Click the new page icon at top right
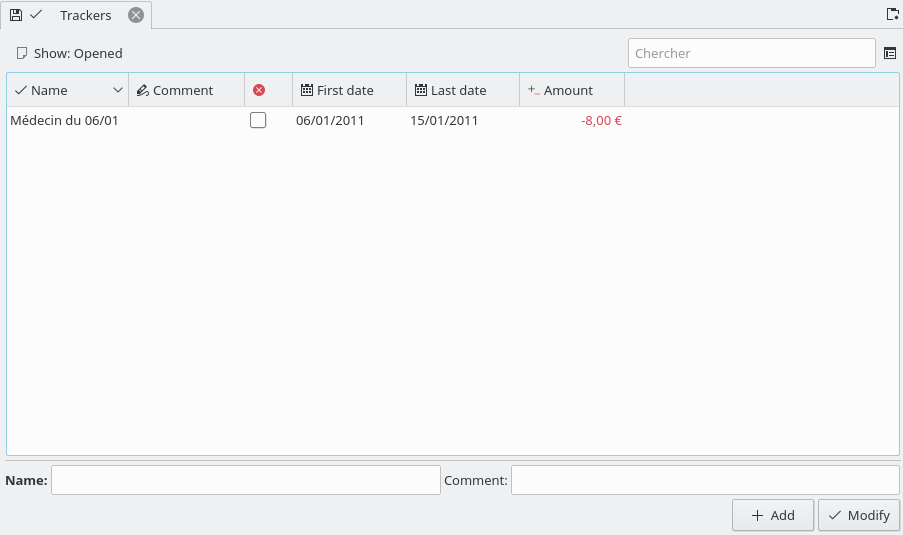Image resolution: width=903 pixels, height=535 pixels. point(893,14)
